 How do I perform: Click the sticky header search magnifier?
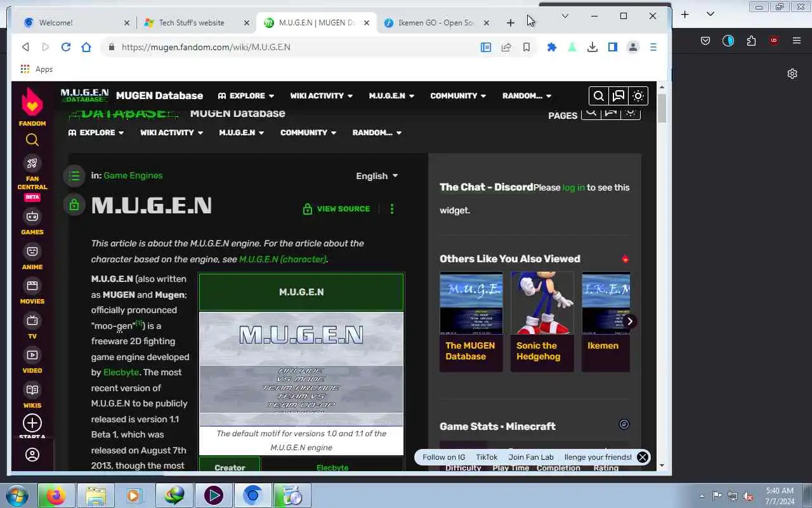pyautogui.click(x=598, y=96)
